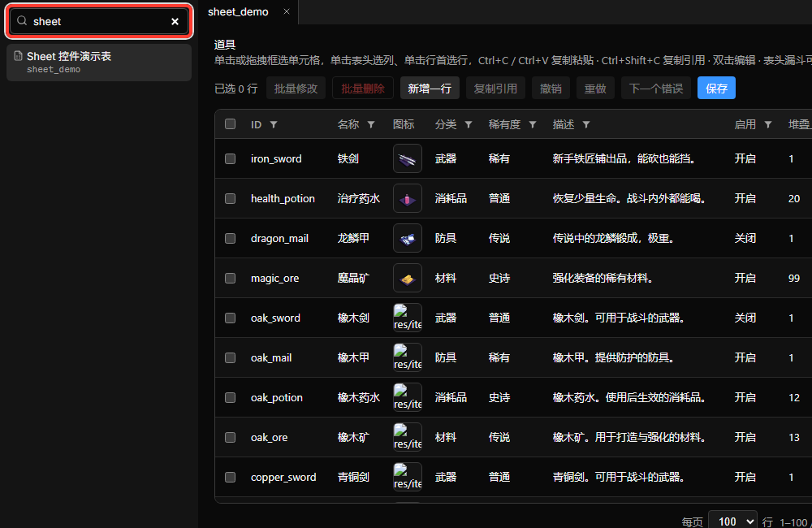Click the document icon beside Sheet 控件演示表

click(18, 55)
